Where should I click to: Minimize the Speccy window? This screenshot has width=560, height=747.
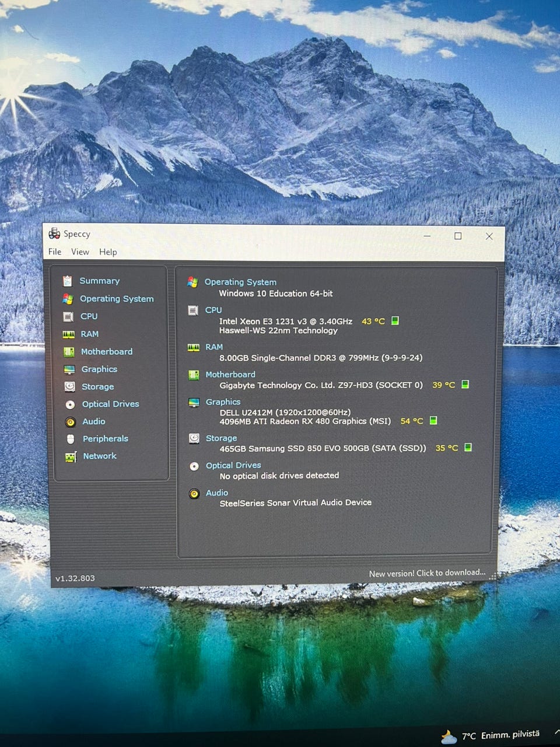(427, 236)
